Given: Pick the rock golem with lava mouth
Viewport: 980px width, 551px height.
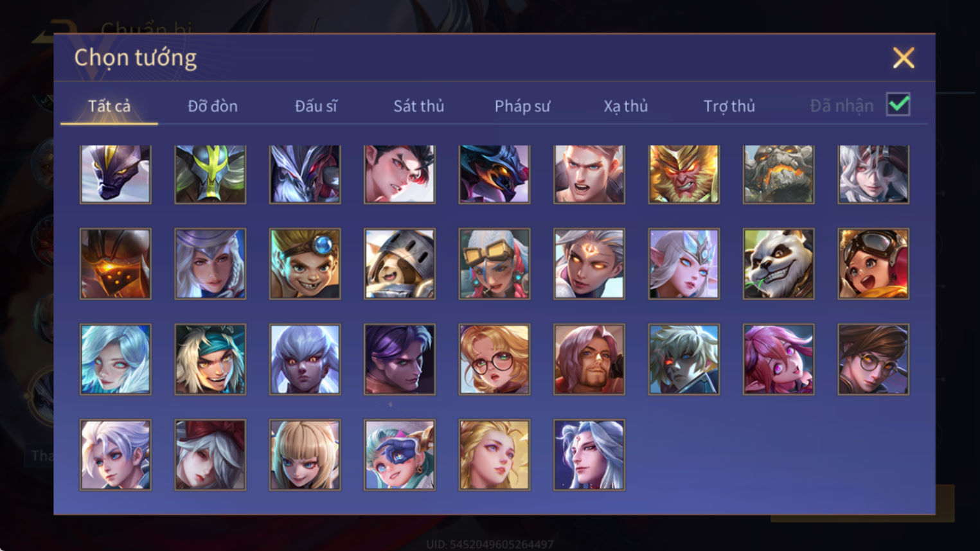Looking at the screenshot, I should click(x=778, y=174).
